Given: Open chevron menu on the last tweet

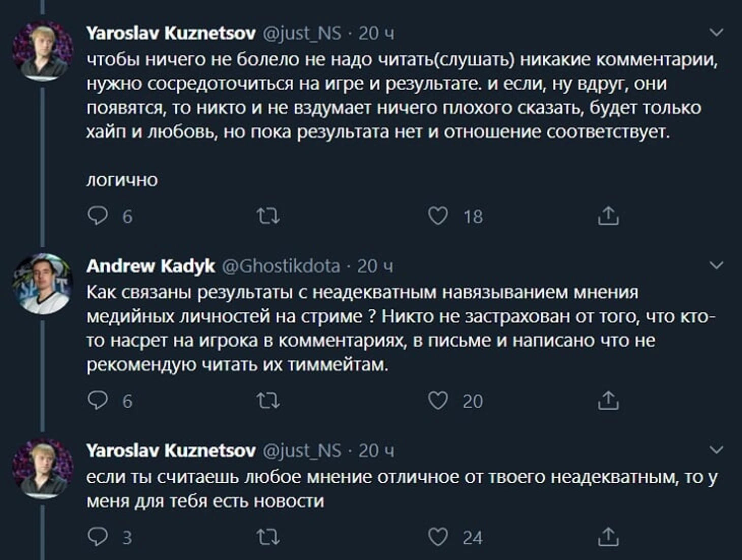Looking at the screenshot, I should tap(716, 450).
